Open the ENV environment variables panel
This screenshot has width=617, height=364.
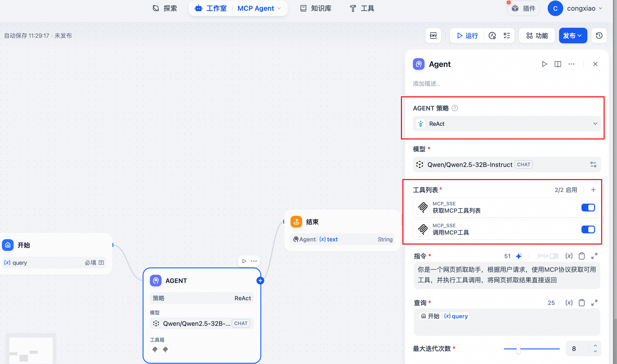(433, 36)
